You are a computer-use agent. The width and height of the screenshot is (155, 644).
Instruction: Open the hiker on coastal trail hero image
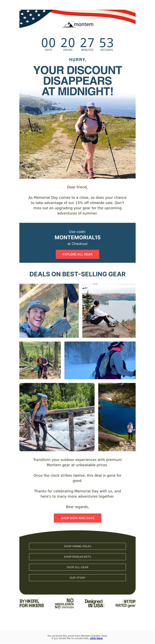77,136
